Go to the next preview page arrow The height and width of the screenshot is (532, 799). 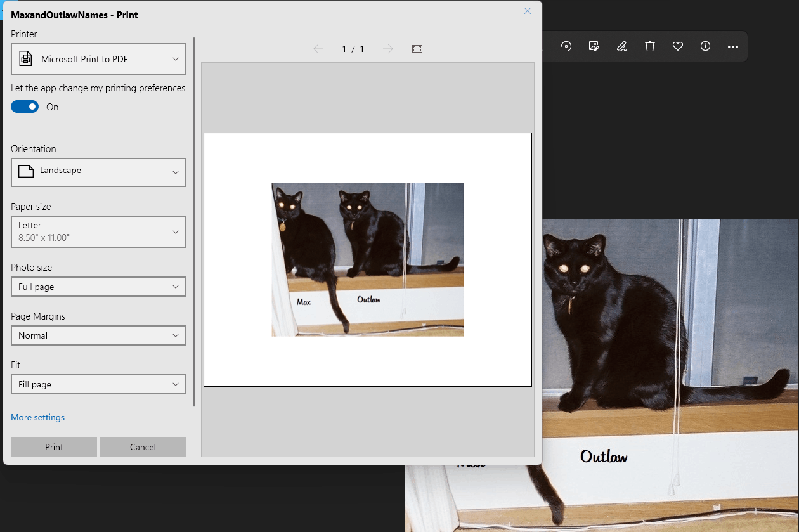pos(388,49)
